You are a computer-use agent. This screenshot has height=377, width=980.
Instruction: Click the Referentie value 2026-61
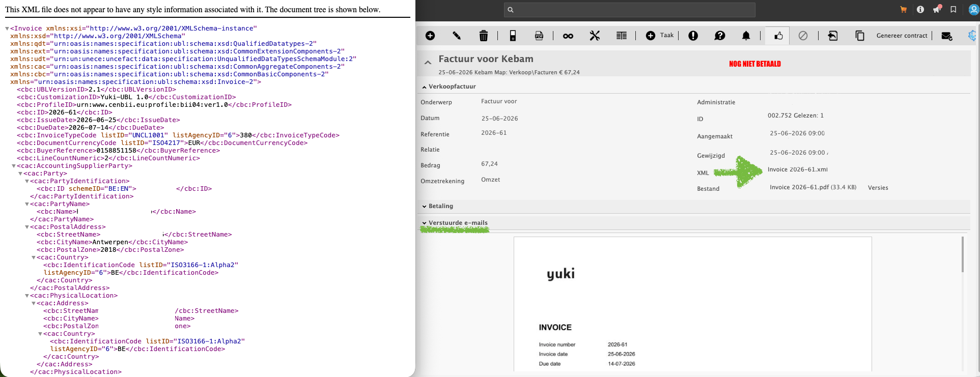click(x=494, y=133)
